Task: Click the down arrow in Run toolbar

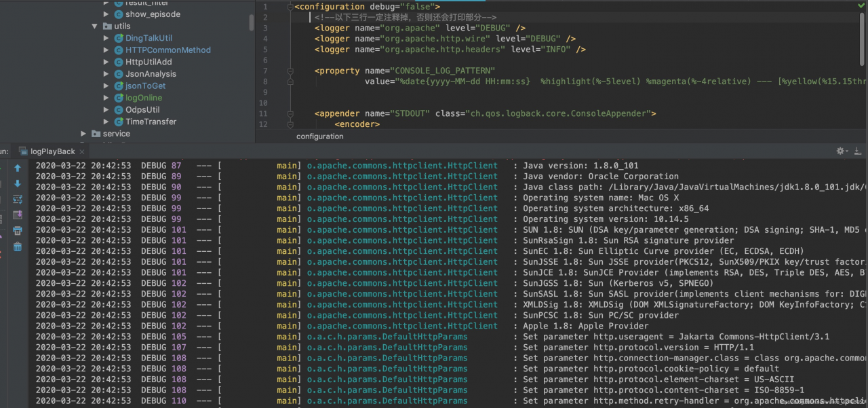Action: [x=18, y=183]
